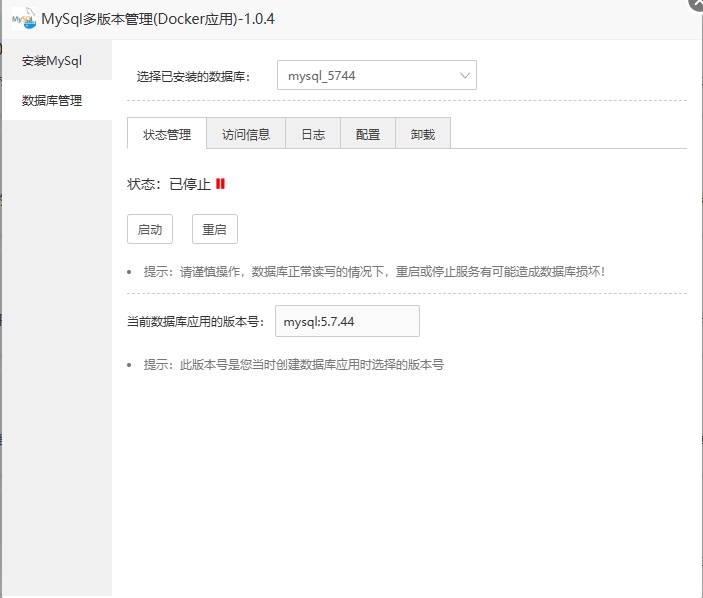Open the 配置 tab
Screen dimensions: 703x598
tap(368, 133)
